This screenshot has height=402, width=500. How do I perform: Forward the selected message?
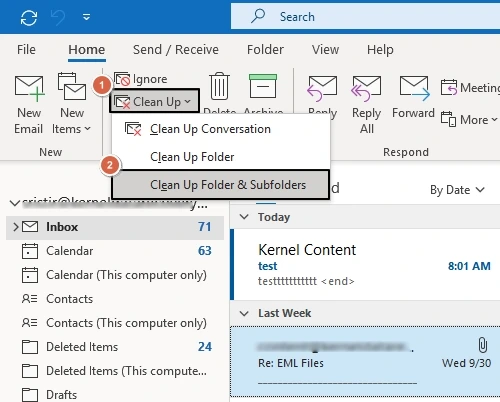pyautogui.click(x=413, y=97)
